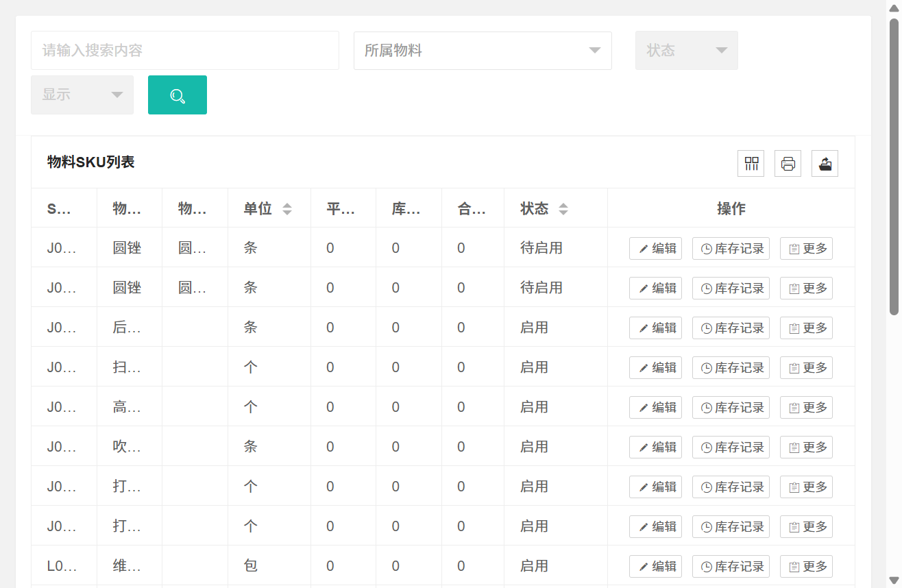The height and width of the screenshot is (588, 902).
Task: Open 库存记录 in the 后… row
Action: (x=731, y=328)
